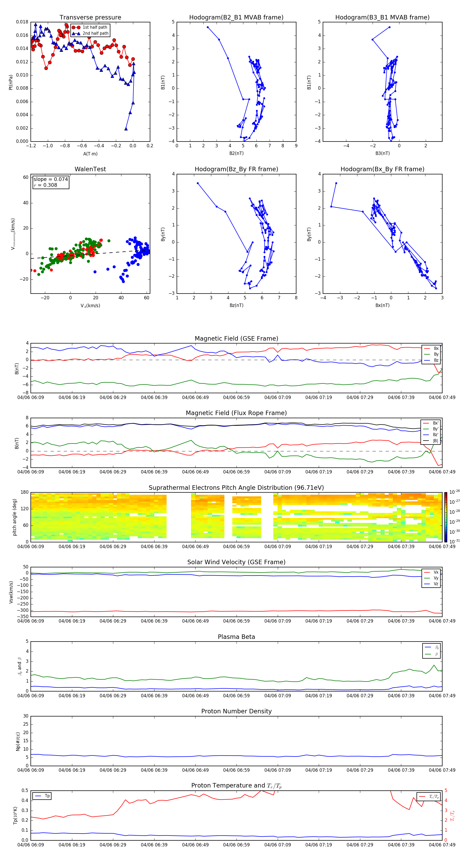The height and width of the screenshot is (868, 473).
Task: Select the By' legend entry in Flux Rope plot
Action: [x=431, y=429]
